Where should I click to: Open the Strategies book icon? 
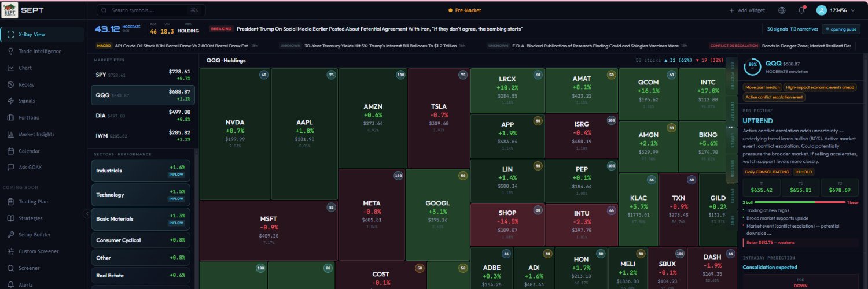pyautogui.click(x=11, y=218)
